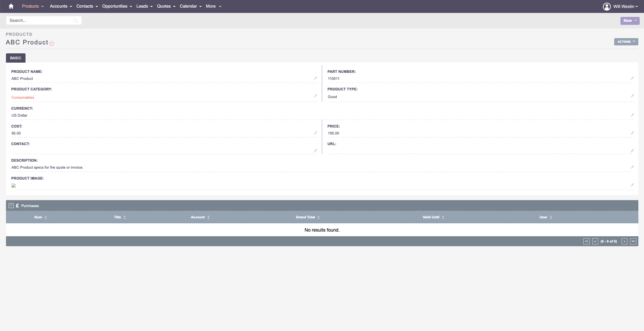The width and height of the screenshot is (644, 331).
Task: Edit Product Image pencil icon
Action: [x=632, y=185]
